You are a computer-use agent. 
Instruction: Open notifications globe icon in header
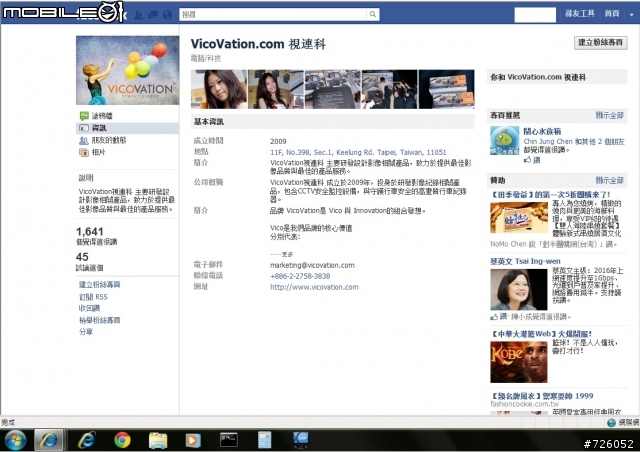click(167, 15)
